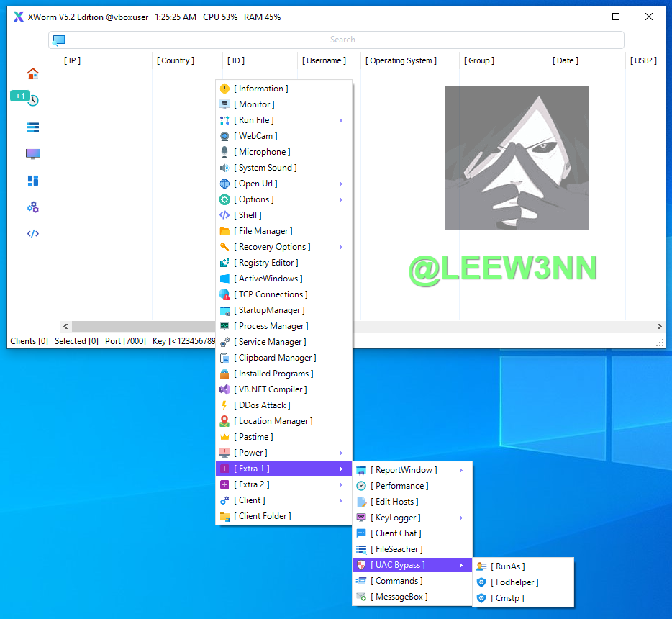Click the code brackets icon in the sidebar
672x619 pixels.
(x=32, y=234)
